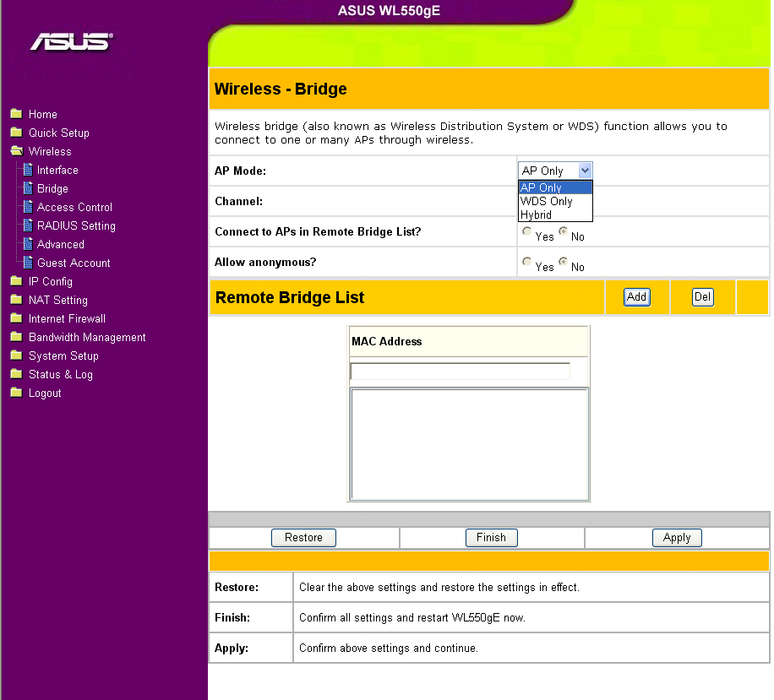The height and width of the screenshot is (700, 774).
Task: Click the Logout folder icon
Action: (16, 393)
